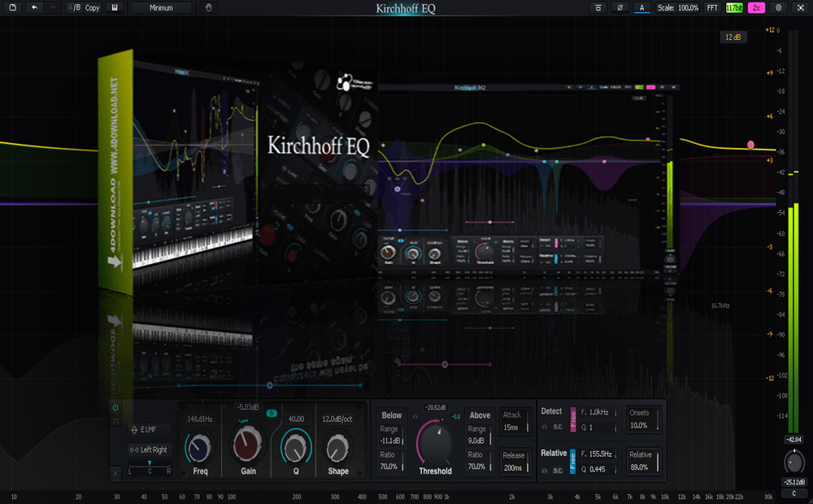
Task: Toggle the Relative headphone listen icon
Action: 545,471
